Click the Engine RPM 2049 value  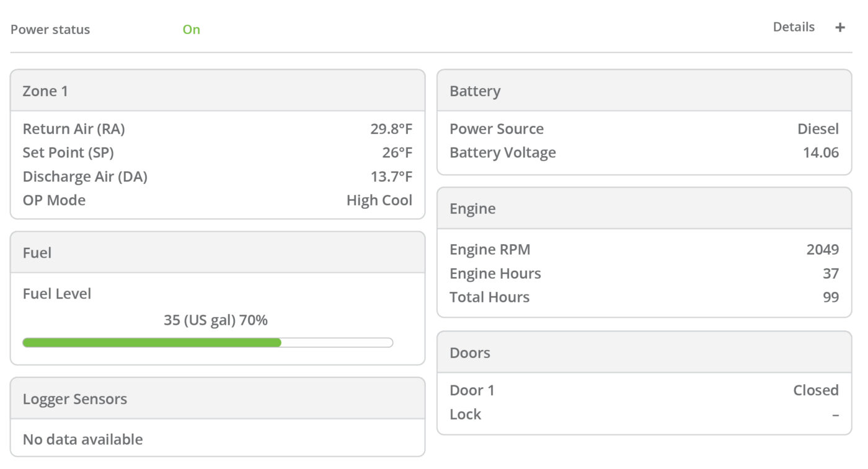pos(822,250)
